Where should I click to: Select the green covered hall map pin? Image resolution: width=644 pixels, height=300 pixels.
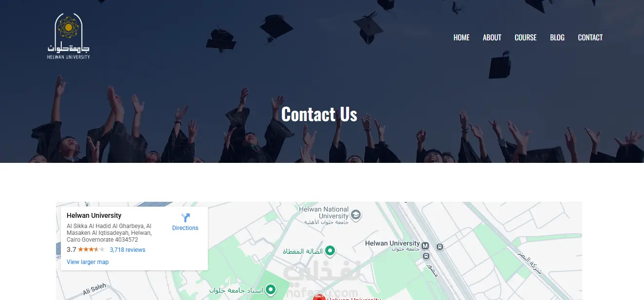click(330, 251)
